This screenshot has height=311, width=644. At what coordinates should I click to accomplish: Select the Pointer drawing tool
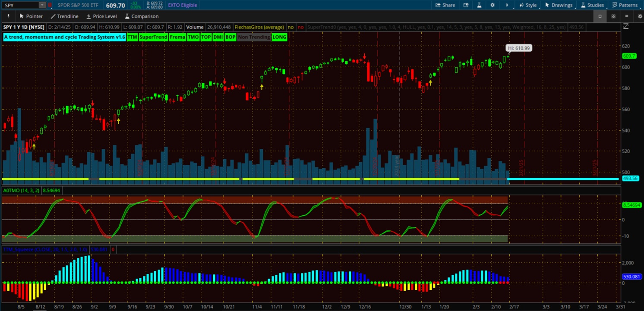tap(31, 16)
